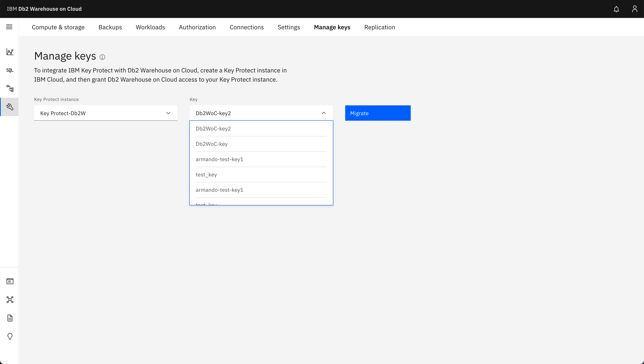Open the documentation page icon in sidebar
The height and width of the screenshot is (364, 644).
pyautogui.click(x=10, y=318)
